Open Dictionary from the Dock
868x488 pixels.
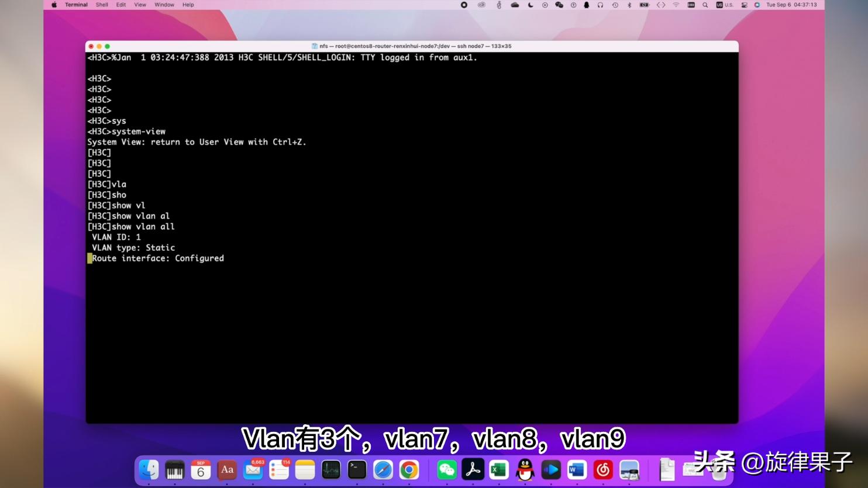[x=227, y=469]
